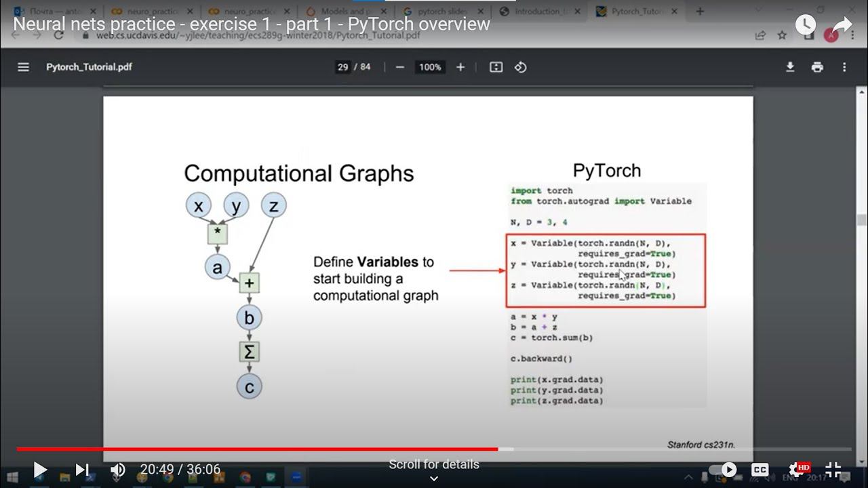Click the c = torch.sum(b) line
Screen dimensions: 868x488
551,338
